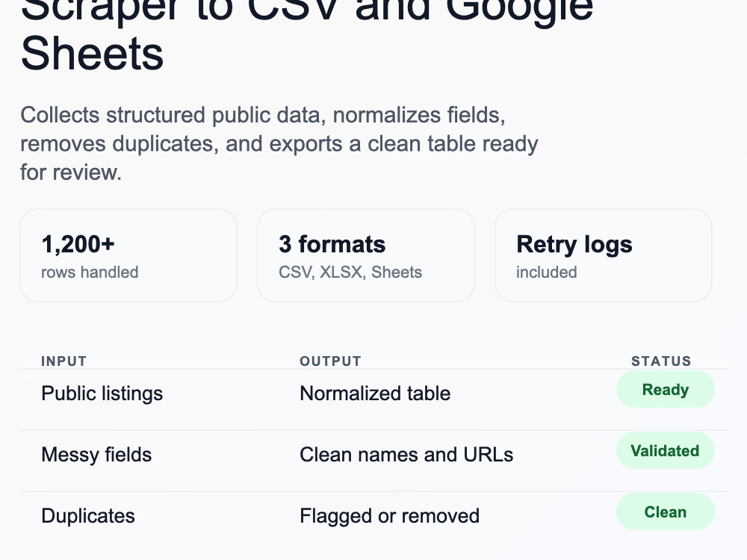Click the 'rows handled' label
Image resolution: width=747 pixels, height=560 pixels.
(90, 272)
